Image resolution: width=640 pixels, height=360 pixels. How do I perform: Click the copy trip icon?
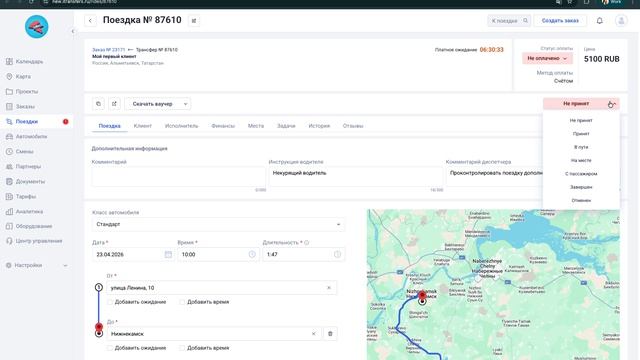[x=98, y=104]
